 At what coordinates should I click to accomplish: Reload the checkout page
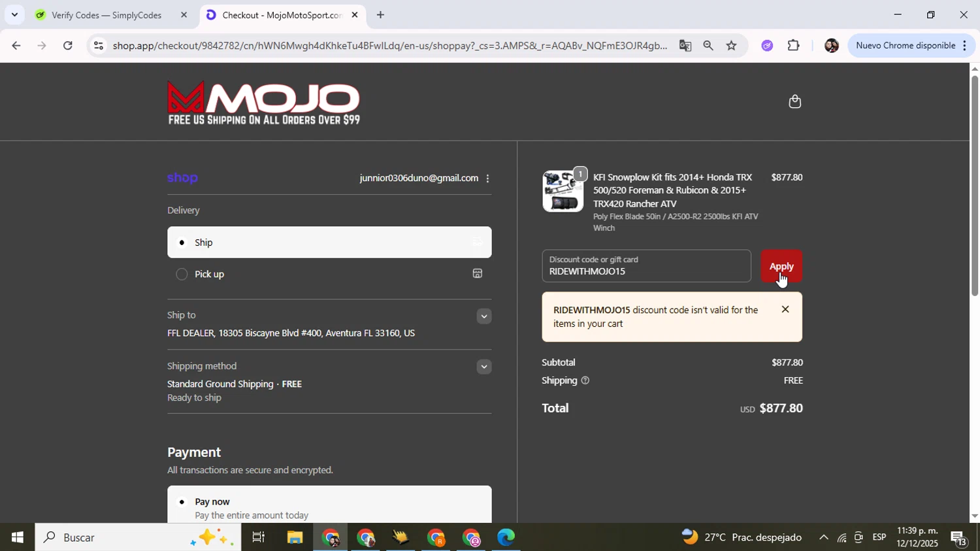(67, 46)
